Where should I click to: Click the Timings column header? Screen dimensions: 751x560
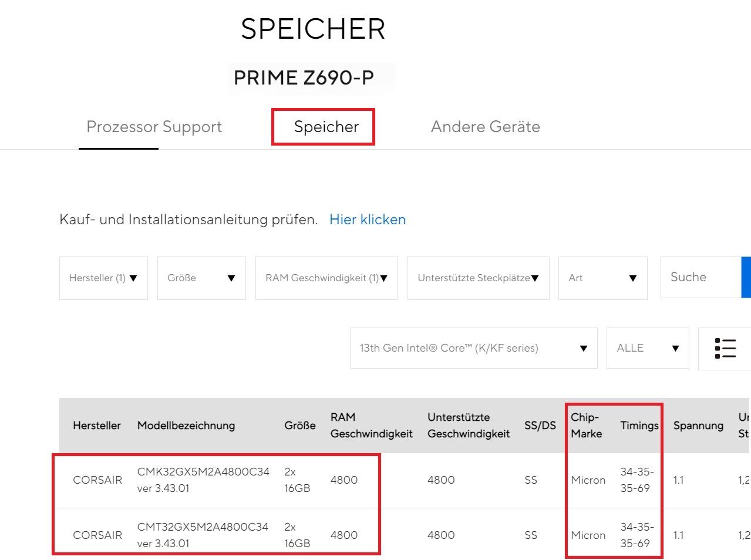[x=639, y=426]
